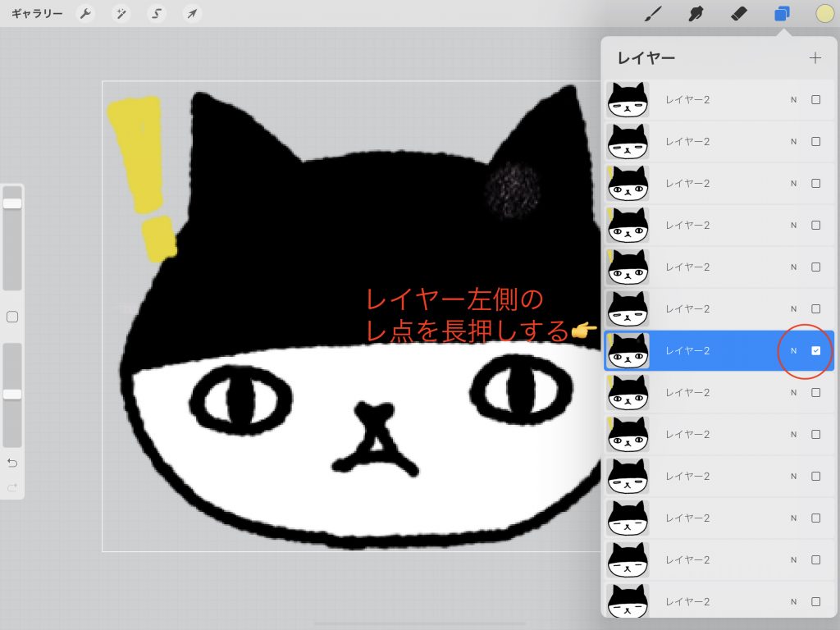The width and height of the screenshot is (840, 630).
Task: Tap the square modifier button in sidebar
Action: pyautogui.click(x=12, y=317)
